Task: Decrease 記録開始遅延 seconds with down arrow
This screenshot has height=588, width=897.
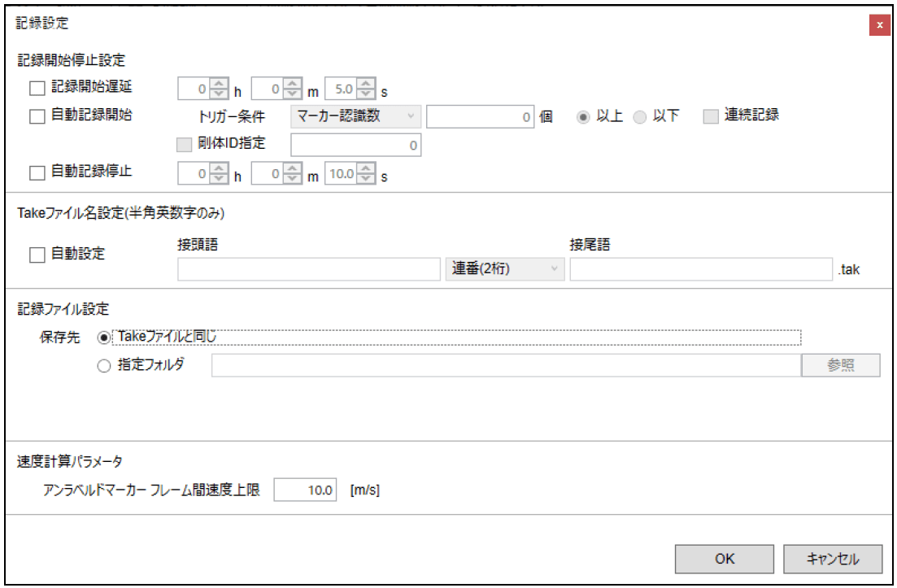Action: pos(366,94)
